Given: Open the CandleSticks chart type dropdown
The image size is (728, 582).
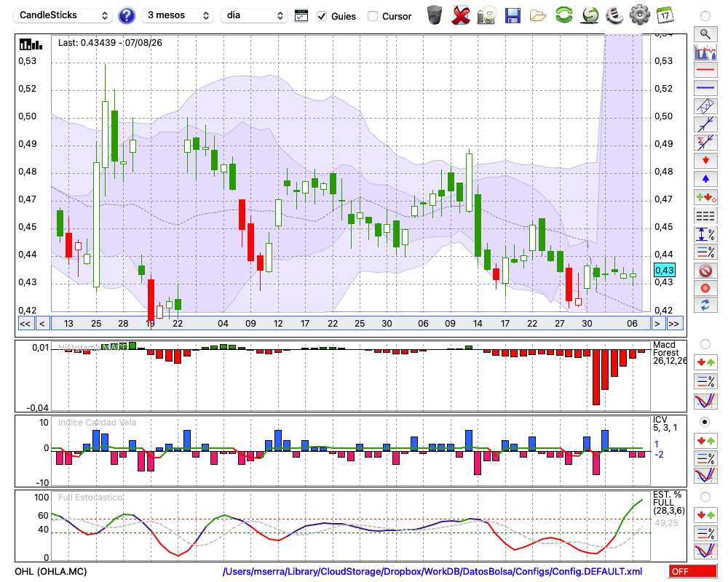Looking at the screenshot, I should pyautogui.click(x=63, y=15).
